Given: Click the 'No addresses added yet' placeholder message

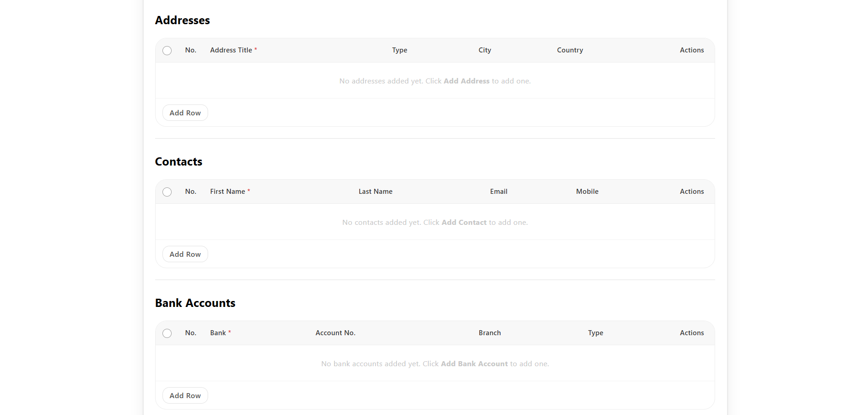Looking at the screenshot, I should point(435,81).
